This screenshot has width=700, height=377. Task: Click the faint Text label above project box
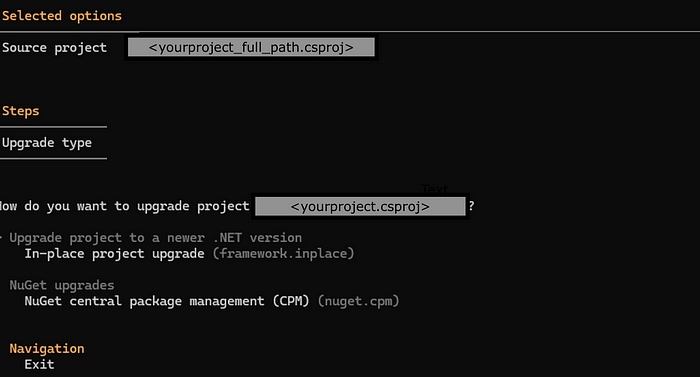[x=434, y=189]
